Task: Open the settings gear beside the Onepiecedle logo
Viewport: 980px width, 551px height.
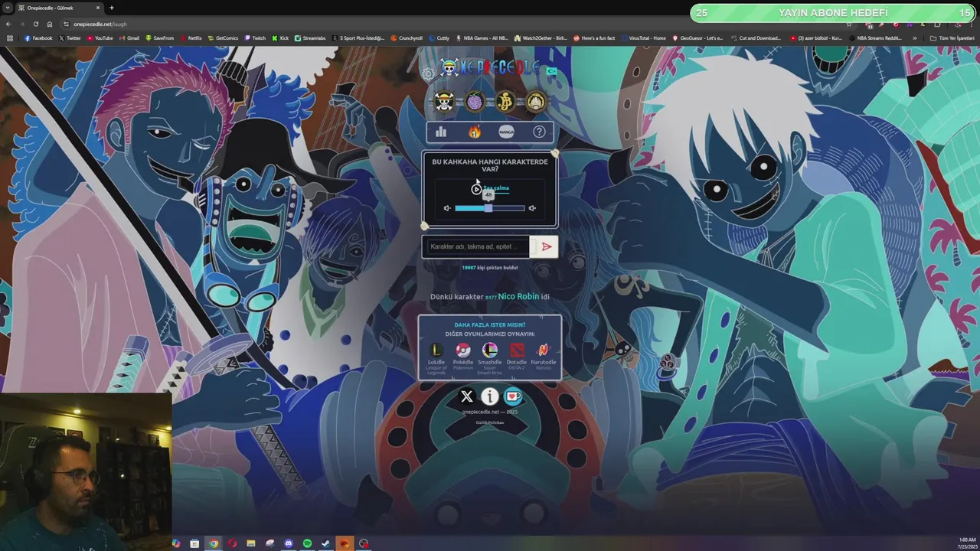Action: (x=428, y=73)
